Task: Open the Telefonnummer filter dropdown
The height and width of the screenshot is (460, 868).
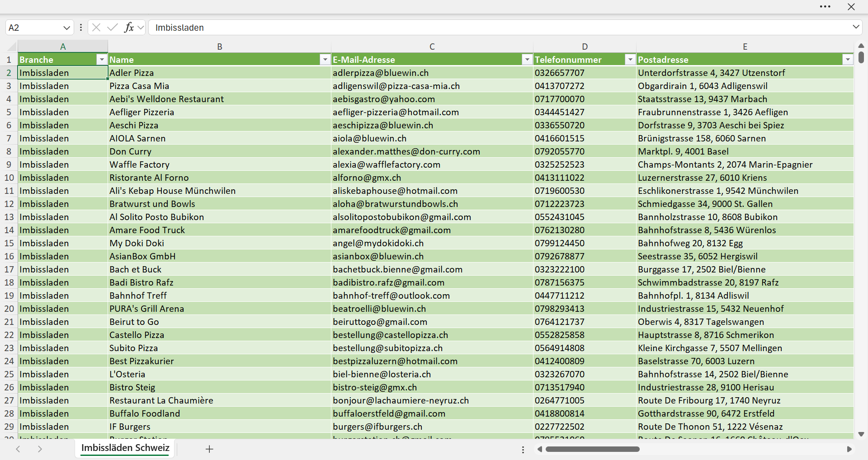Action: coord(630,60)
